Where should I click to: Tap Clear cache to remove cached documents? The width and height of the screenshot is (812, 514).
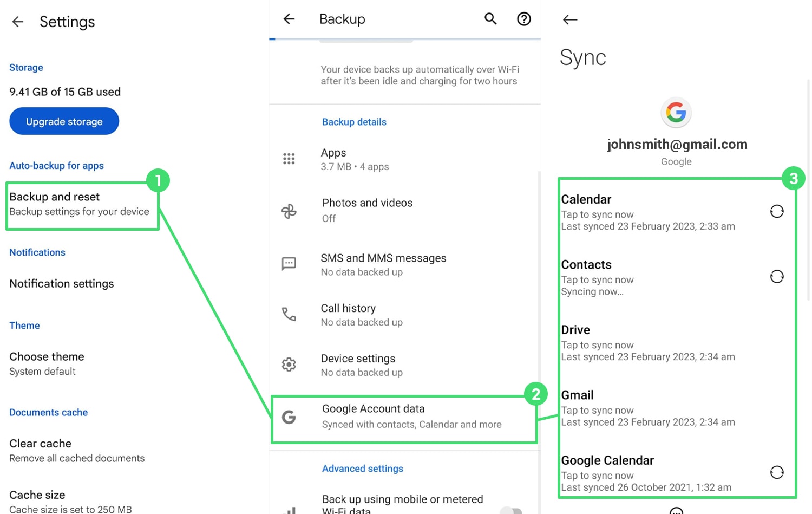coord(40,443)
